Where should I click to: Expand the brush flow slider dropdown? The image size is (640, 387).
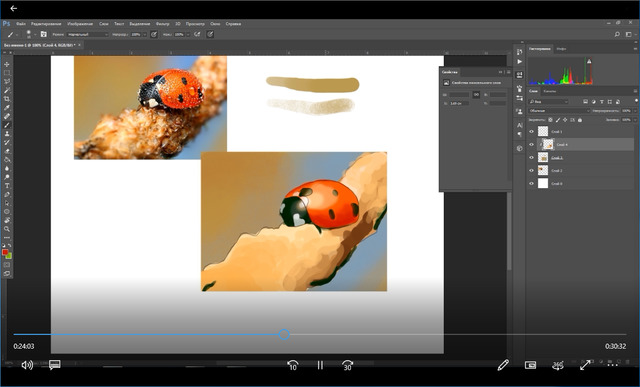pos(188,35)
